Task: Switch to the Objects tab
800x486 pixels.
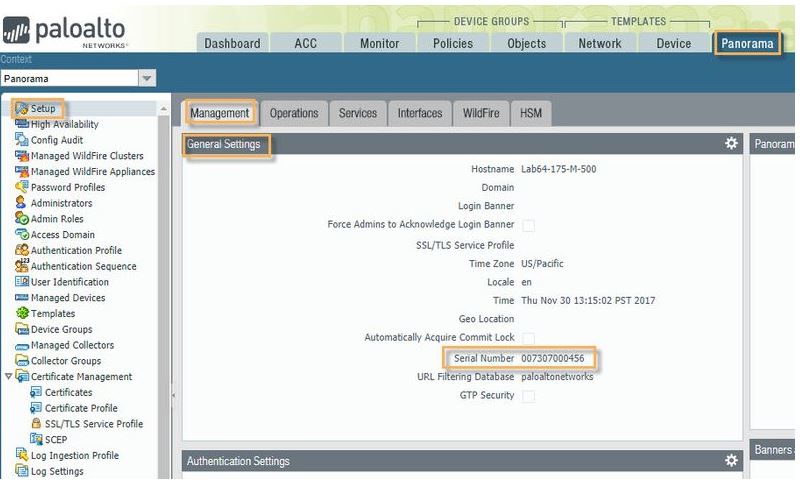Action: 527,43
